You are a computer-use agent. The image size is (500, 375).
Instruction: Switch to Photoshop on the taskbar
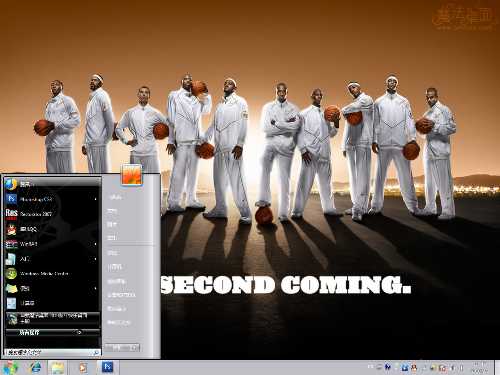pyautogui.click(x=107, y=367)
